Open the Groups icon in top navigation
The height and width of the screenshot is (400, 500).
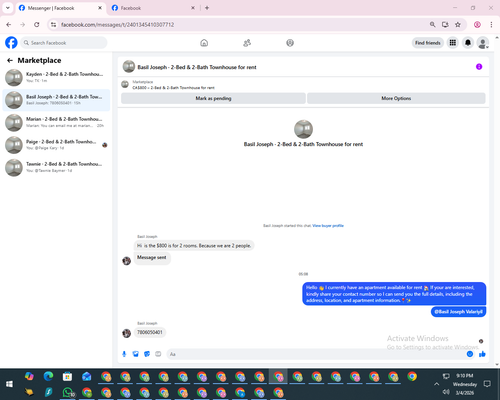pyautogui.click(x=290, y=43)
